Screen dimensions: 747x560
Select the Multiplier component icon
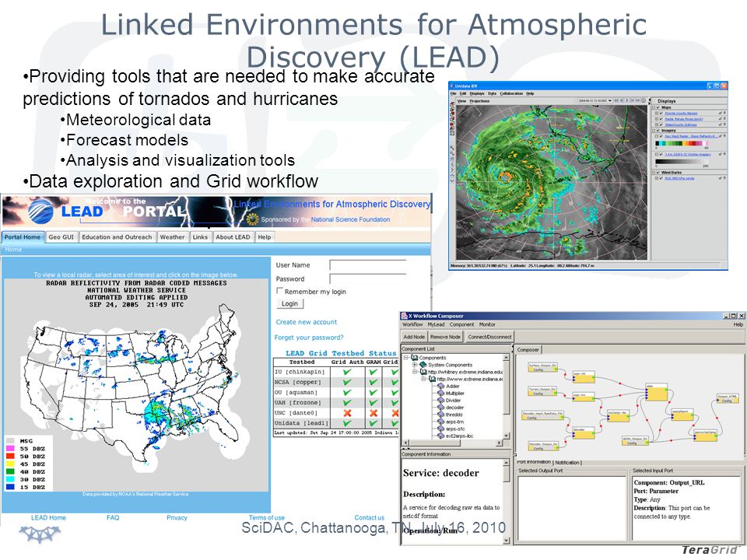click(x=440, y=394)
